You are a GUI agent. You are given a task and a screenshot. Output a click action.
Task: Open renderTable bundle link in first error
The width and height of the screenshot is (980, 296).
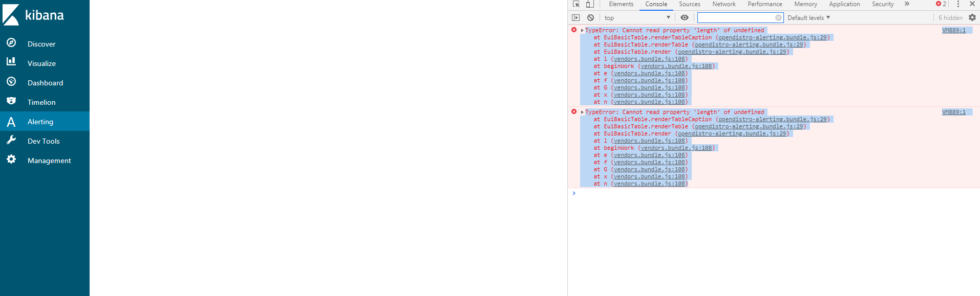[x=749, y=44]
